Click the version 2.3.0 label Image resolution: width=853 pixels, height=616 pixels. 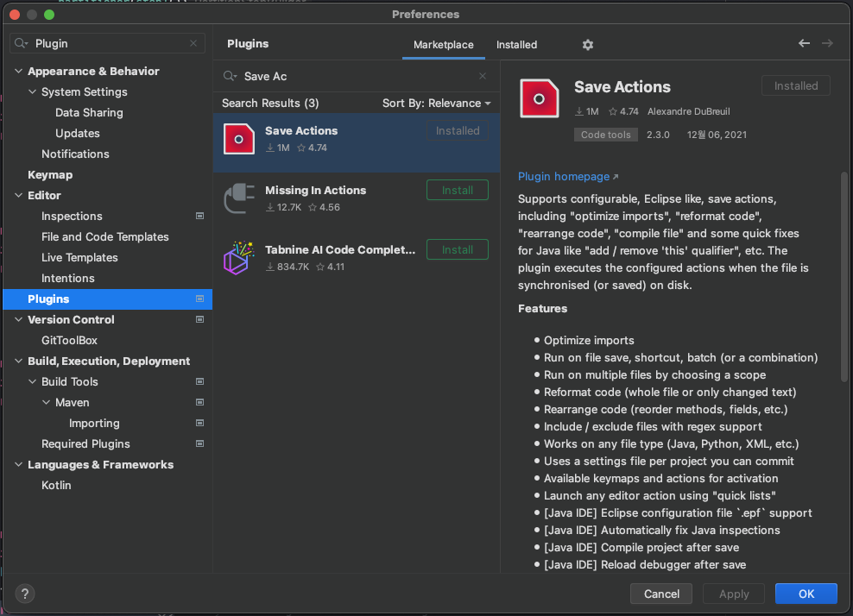pyautogui.click(x=658, y=135)
